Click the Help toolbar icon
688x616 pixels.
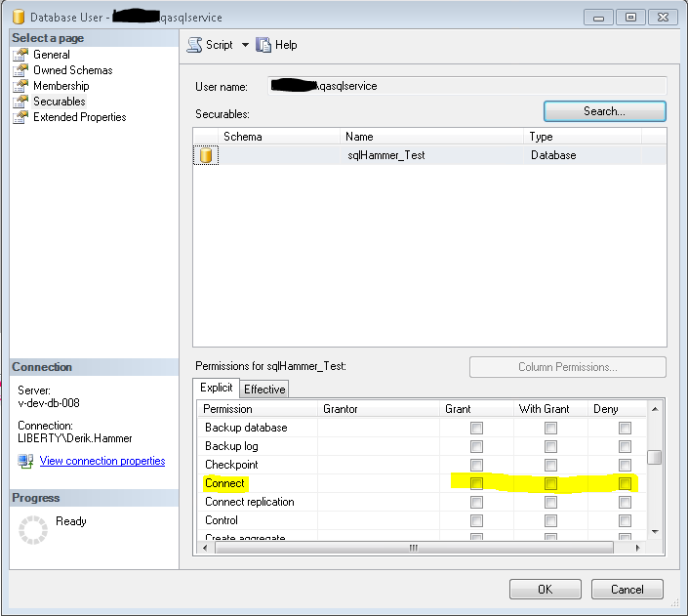263,45
